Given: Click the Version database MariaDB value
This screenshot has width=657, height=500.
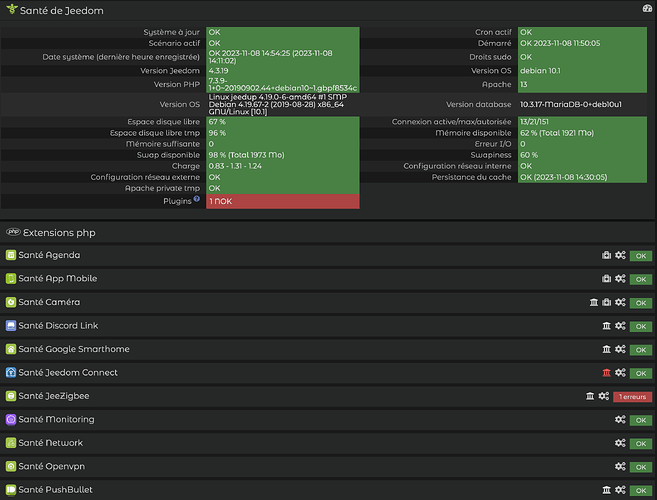Looking at the screenshot, I should tap(571, 104).
